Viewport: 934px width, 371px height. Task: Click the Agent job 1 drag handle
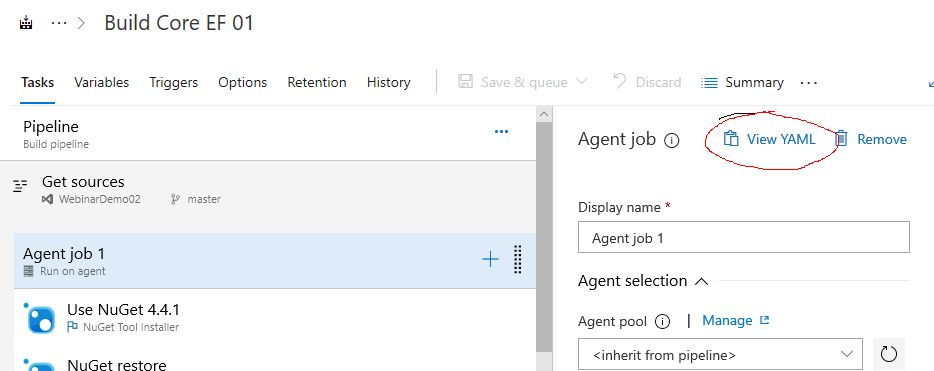pyautogui.click(x=518, y=259)
